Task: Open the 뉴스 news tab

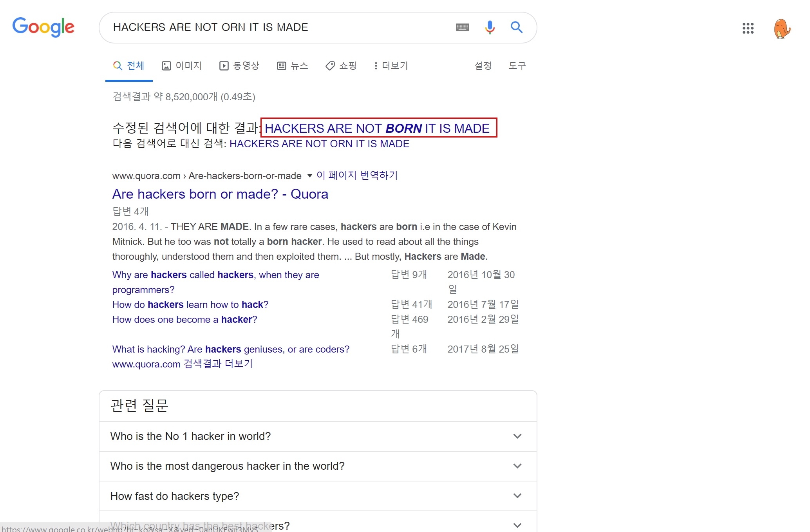Action: (293, 66)
